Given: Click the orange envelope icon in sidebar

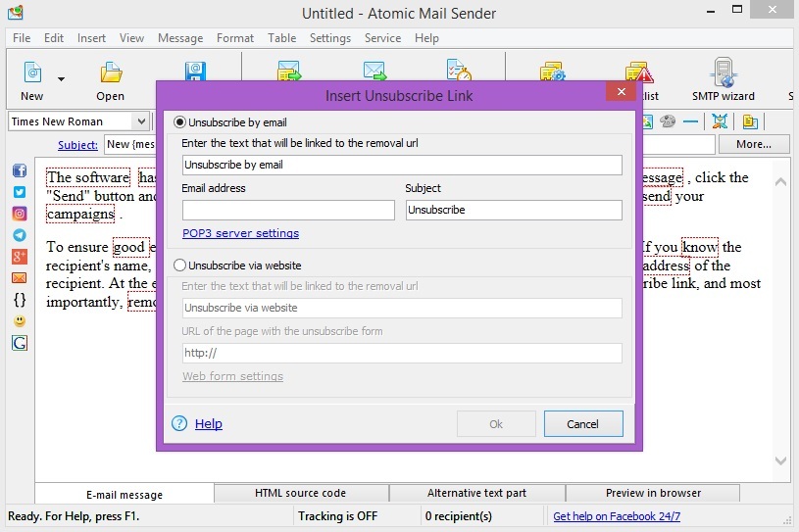Looking at the screenshot, I should point(20,278).
